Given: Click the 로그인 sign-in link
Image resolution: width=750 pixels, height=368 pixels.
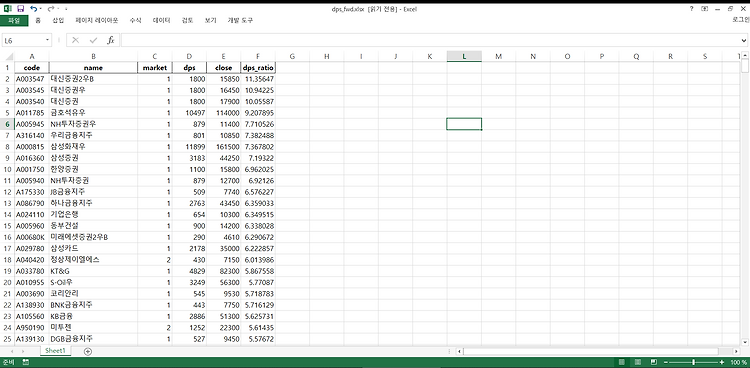Looking at the screenshot, I should pos(741,20).
